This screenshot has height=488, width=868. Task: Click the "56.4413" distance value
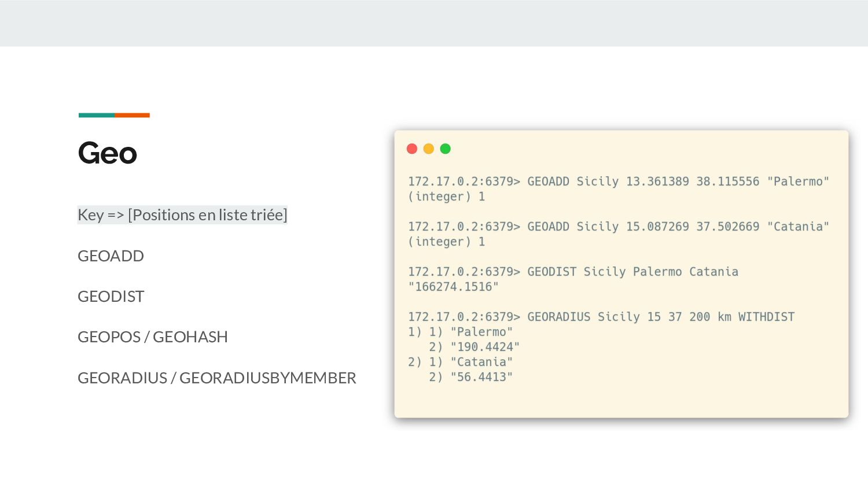[x=481, y=377]
